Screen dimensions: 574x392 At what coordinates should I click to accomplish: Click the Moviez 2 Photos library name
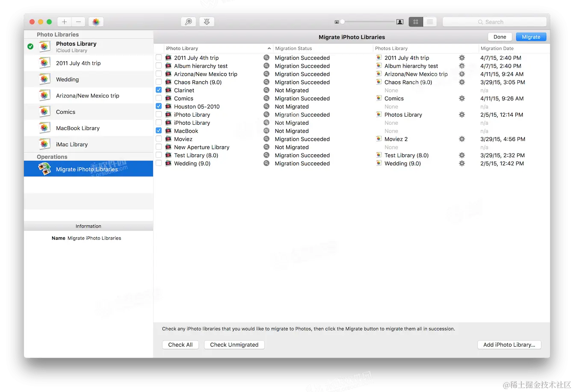[396, 139]
